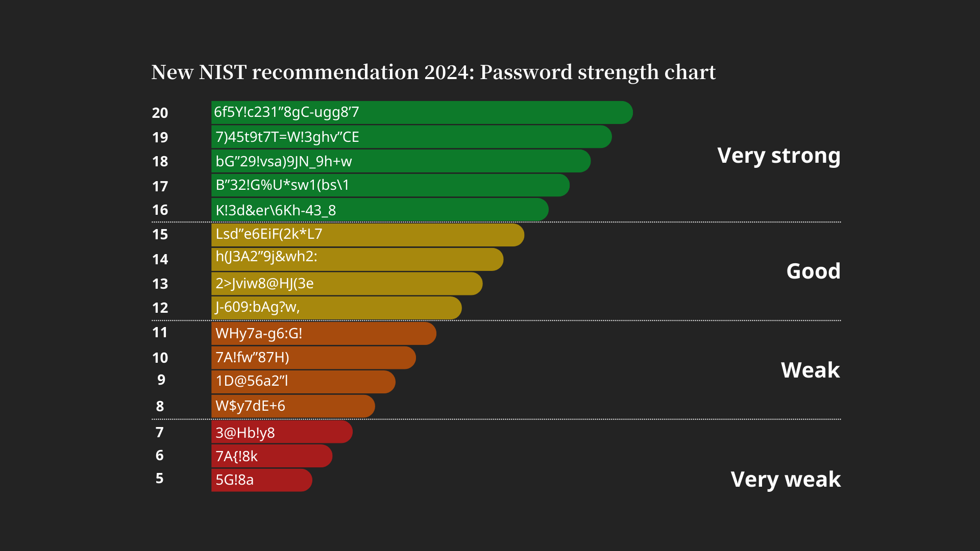Click the K!3d&er\6Kh-43_8 bar
Image resolution: width=980 pixels, height=551 pixels.
[x=380, y=210]
